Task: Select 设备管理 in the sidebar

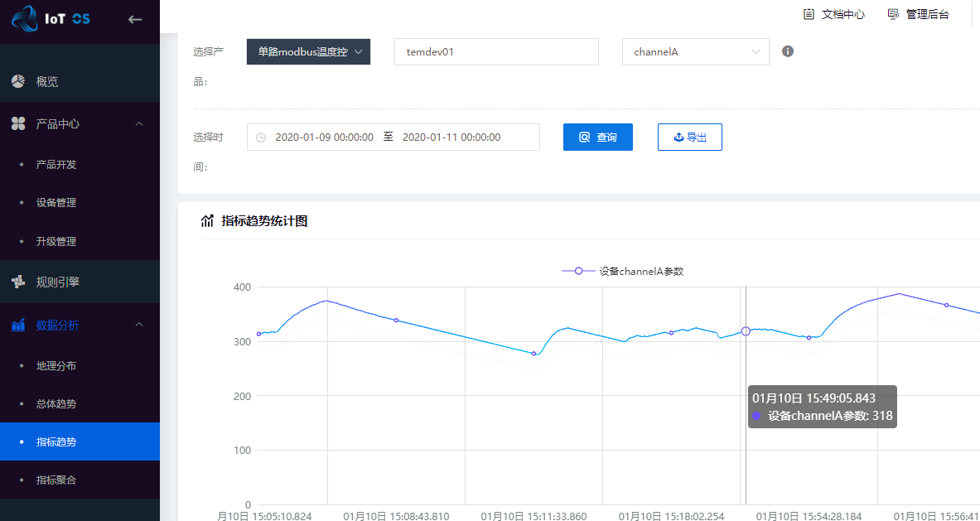Action: [56, 203]
